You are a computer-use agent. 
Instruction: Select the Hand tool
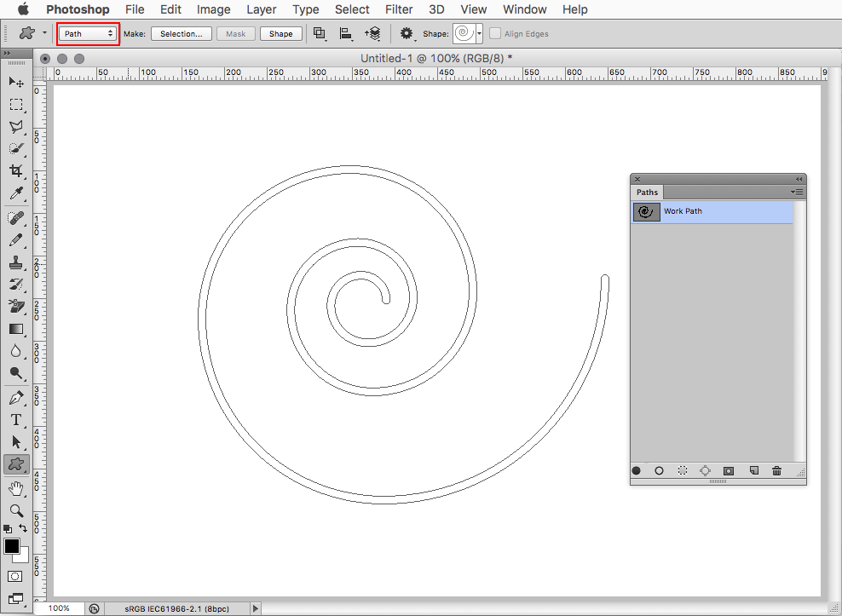click(16, 488)
